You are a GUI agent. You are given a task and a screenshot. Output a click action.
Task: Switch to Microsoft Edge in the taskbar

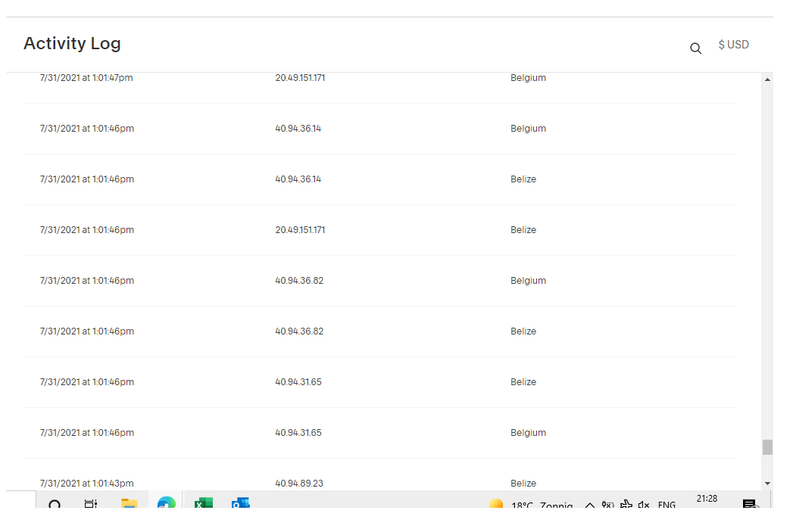pos(166,502)
